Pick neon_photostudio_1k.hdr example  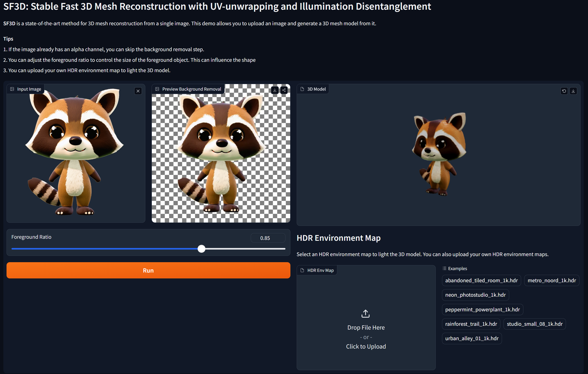(475, 295)
